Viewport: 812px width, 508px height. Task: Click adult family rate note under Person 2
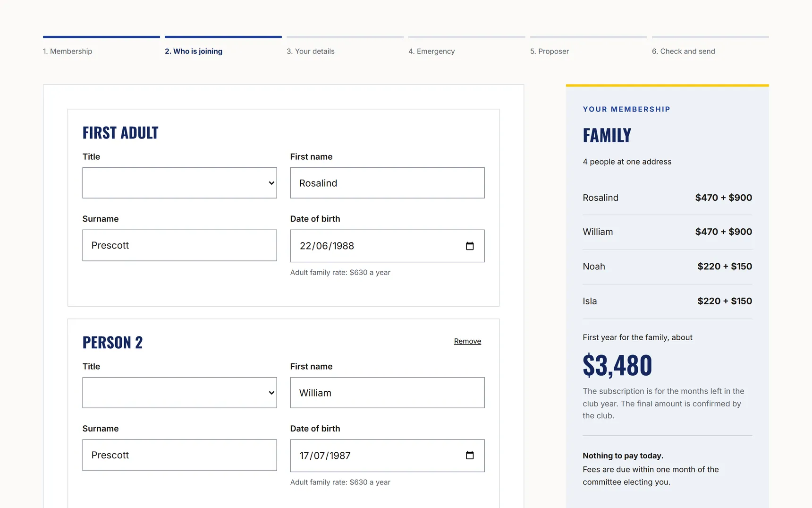tap(340, 482)
